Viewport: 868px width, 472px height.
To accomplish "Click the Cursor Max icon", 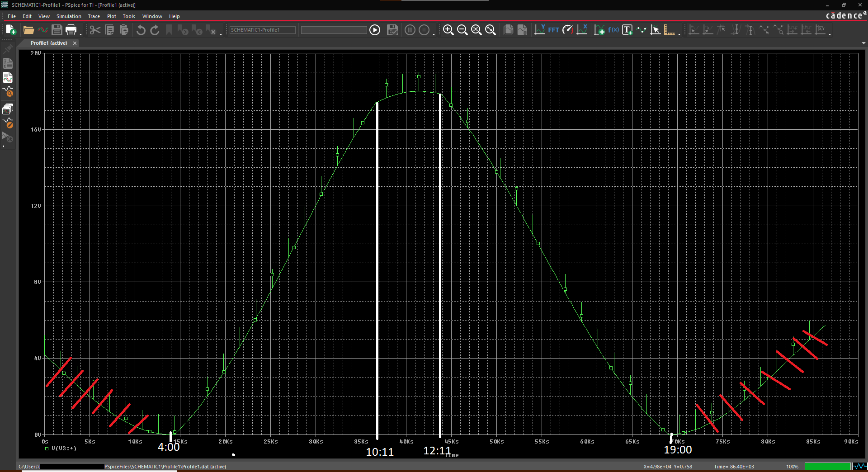I will tap(750, 30).
